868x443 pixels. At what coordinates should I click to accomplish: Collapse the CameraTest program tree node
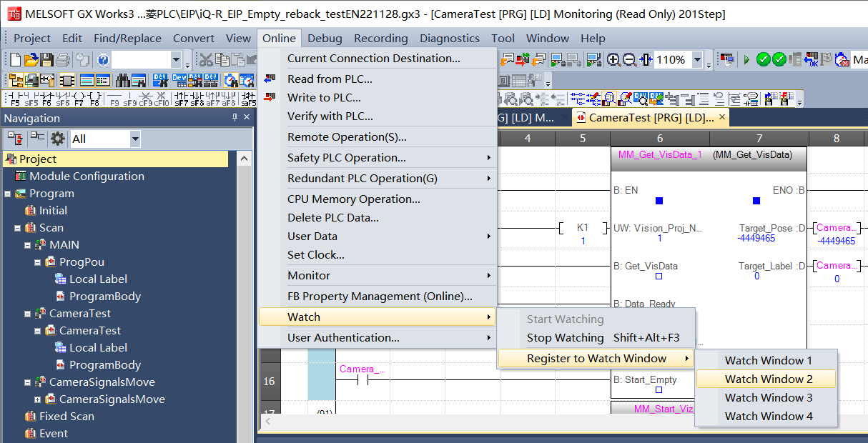pos(28,314)
